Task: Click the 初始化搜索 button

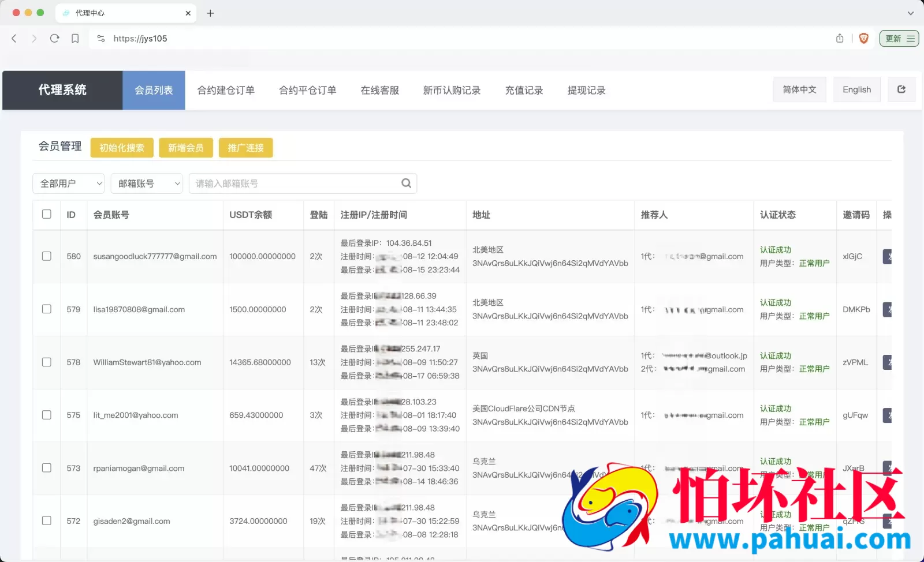Action: click(x=122, y=148)
